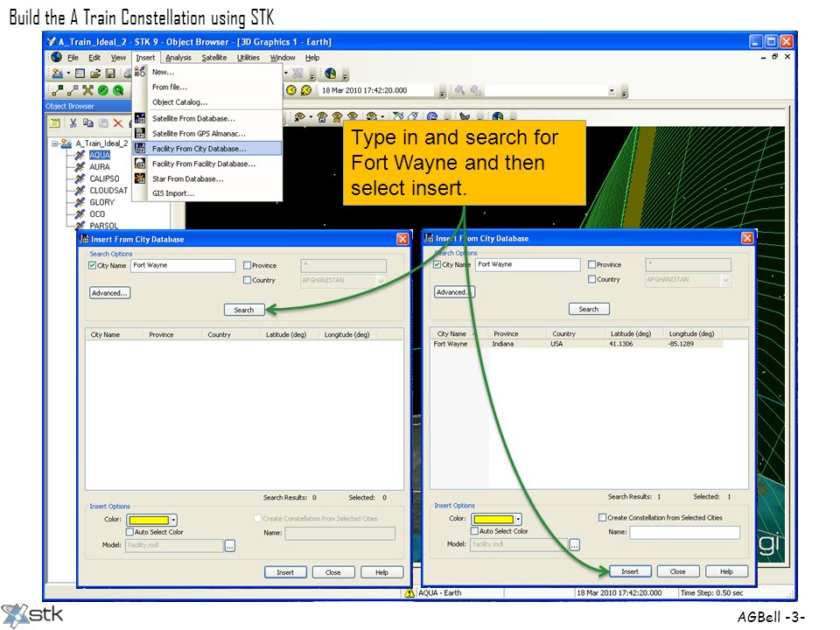This screenshot has height=630, width=840.
Task: Click yellow color swatch in right dialog
Action: pos(493,519)
